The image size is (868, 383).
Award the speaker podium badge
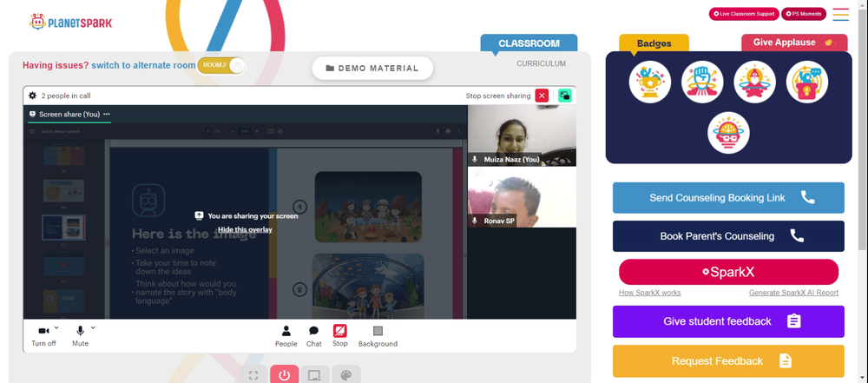tap(807, 82)
